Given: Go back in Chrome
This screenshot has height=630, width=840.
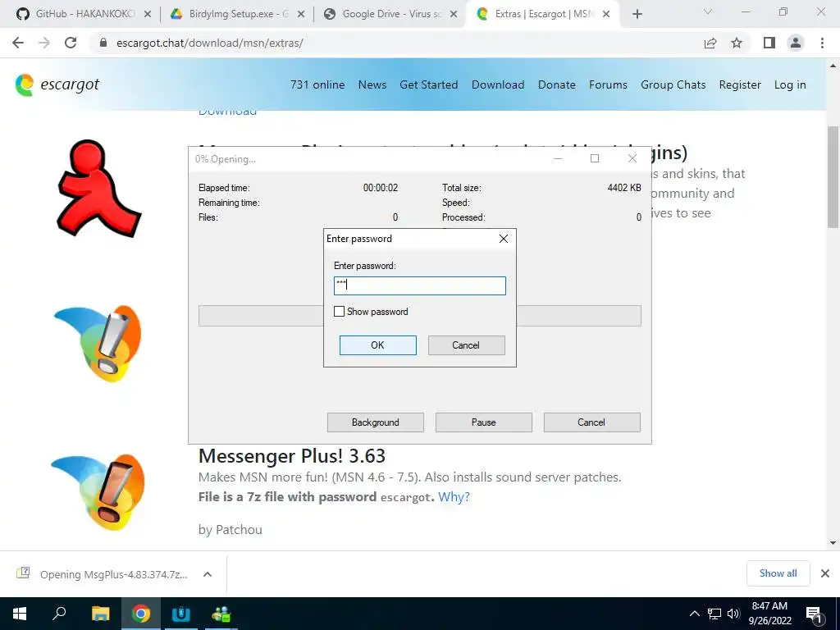Looking at the screenshot, I should click(18, 43).
